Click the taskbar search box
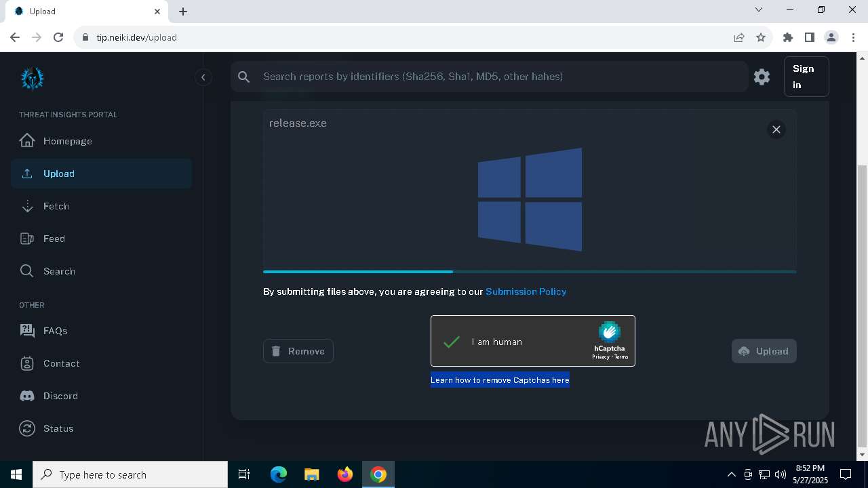Image resolution: width=868 pixels, height=488 pixels. [x=130, y=474]
